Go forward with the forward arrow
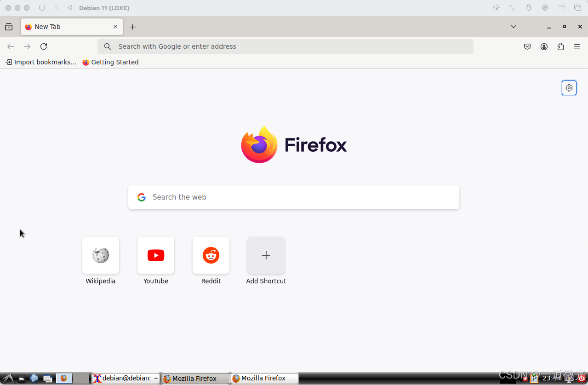588x385 pixels. pyautogui.click(x=27, y=46)
